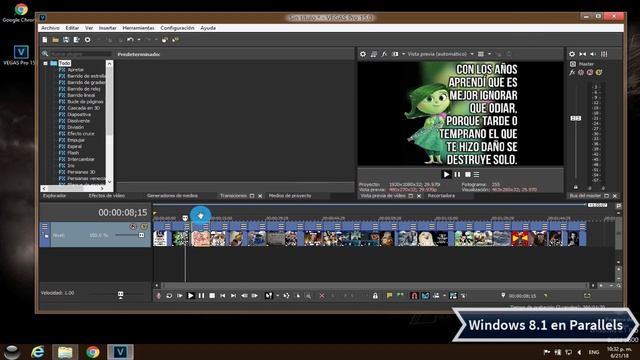Open video output fx in the preview toolbar

tap(384, 54)
